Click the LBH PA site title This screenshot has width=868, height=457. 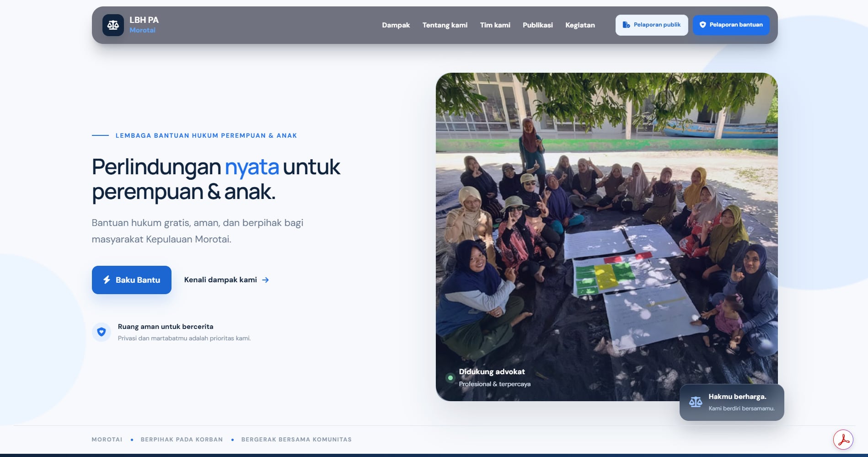tap(144, 20)
